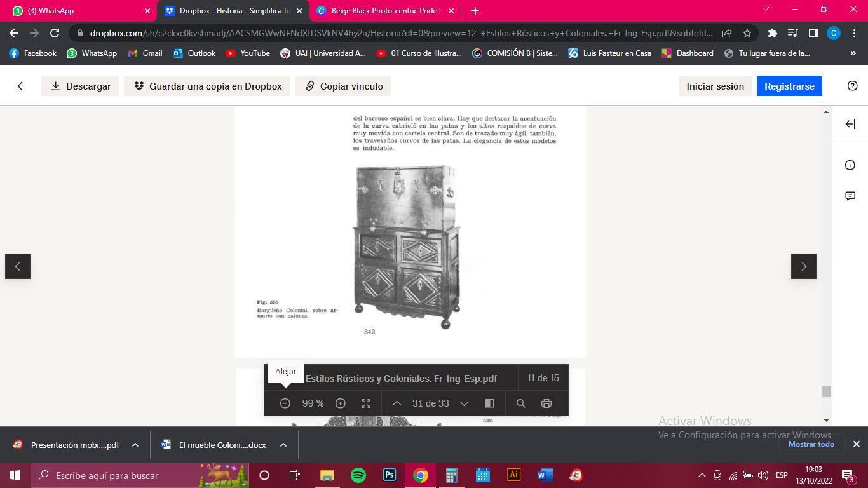Open Word from the taskbar

click(x=545, y=475)
